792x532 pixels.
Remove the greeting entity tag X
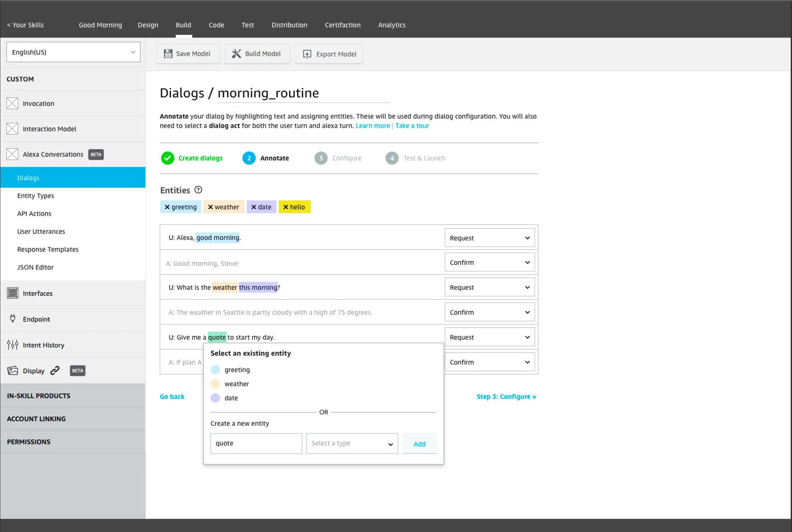pyautogui.click(x=167, y=207)
